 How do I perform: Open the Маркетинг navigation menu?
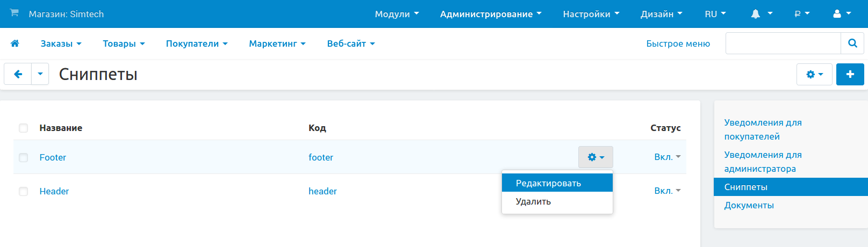tap(277, 43)
